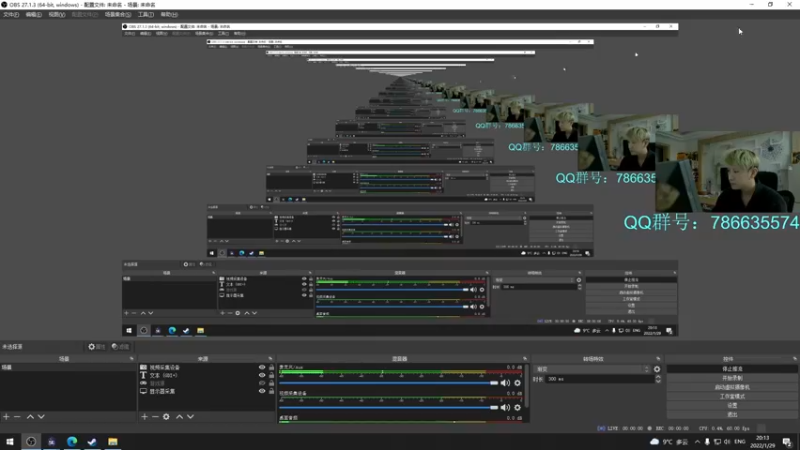Viewport: 800px width, 450px height.
Task: Click the 滤镜 filters button above the docks
Action: click(120, 346)
